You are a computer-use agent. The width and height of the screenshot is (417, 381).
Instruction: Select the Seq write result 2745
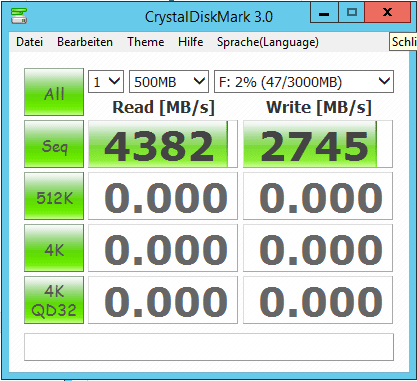pos(318,144)
